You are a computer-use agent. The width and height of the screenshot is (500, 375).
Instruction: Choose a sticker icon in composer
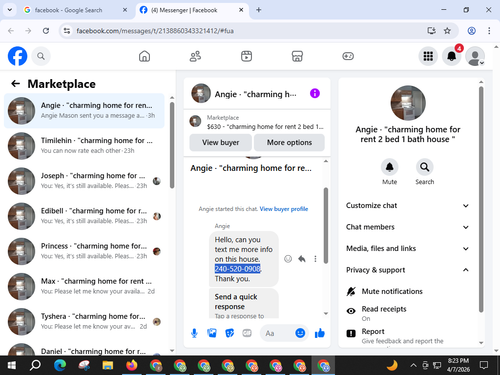tap(229, 333)
